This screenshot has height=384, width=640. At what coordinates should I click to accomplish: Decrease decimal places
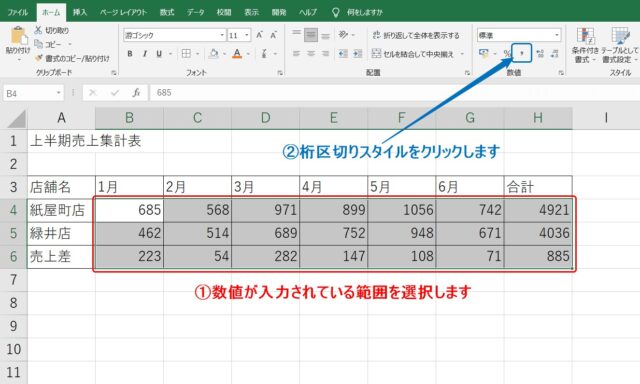pyautogui.click(x=554, y=53)
